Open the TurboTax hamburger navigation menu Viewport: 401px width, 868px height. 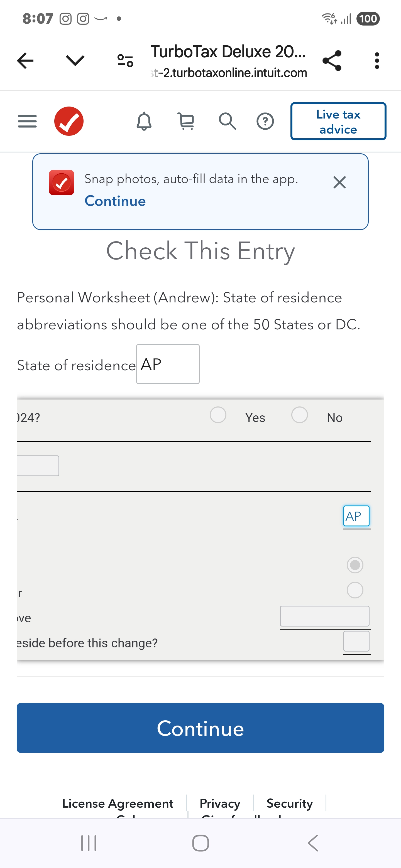27,121
